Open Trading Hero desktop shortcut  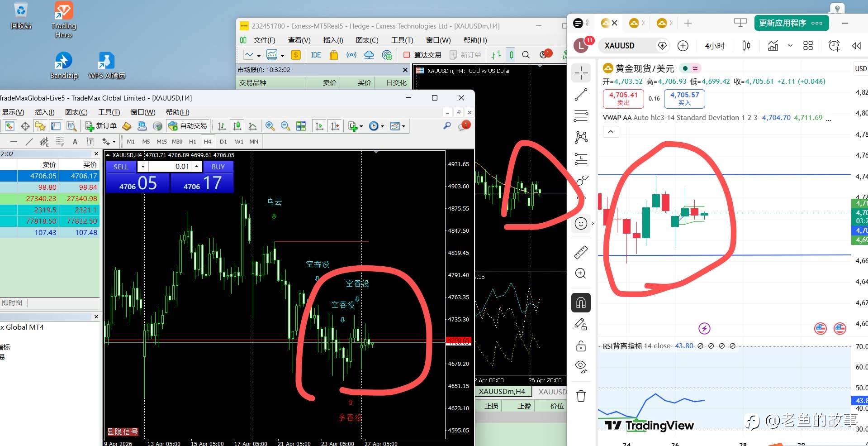pyautogui.click(x=64, y=20)
